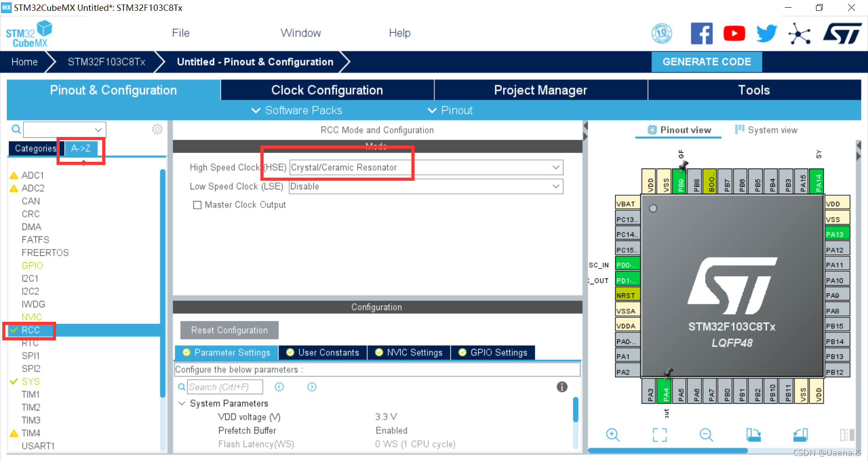
Task: Open the Twitter bird icon link
Action: point(767,33)
